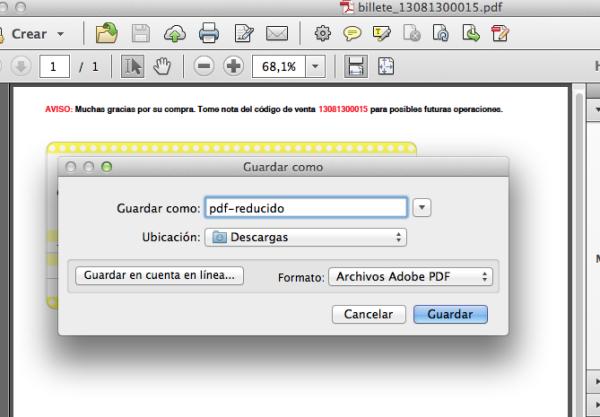This screenshot has width=600, height=417.
Task: Add a sticky note comment
Action: click(352, 34)
